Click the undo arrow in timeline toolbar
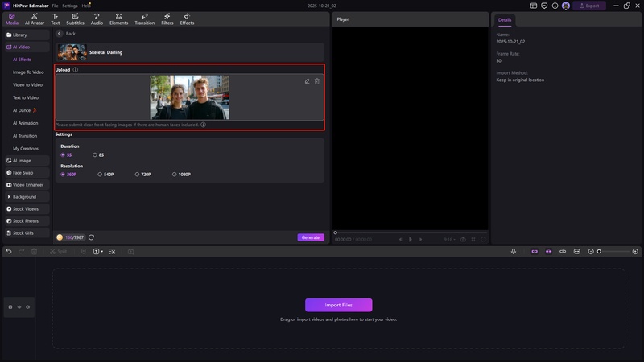644x362 pixels. [x=9, y=252]
